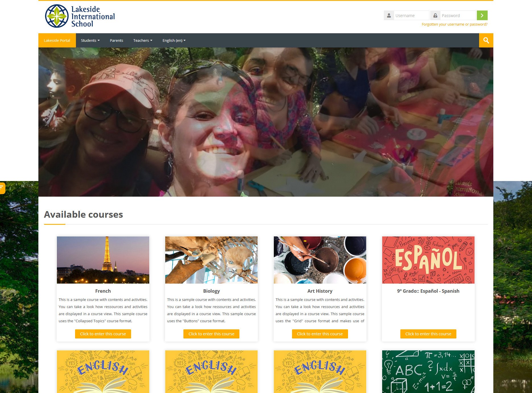Click the person icon beside Username field

tap(388, 15)
